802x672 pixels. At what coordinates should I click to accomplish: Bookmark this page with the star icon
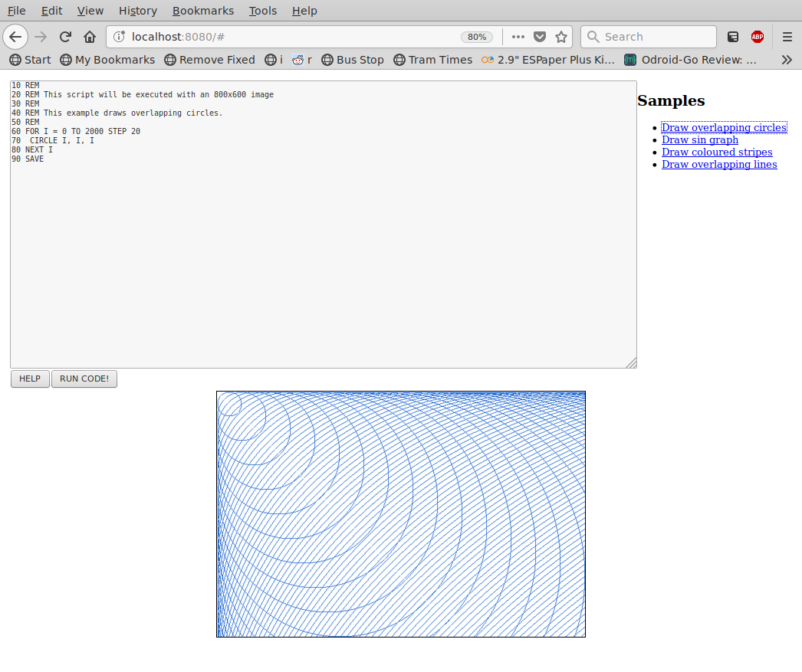(561, 37)
